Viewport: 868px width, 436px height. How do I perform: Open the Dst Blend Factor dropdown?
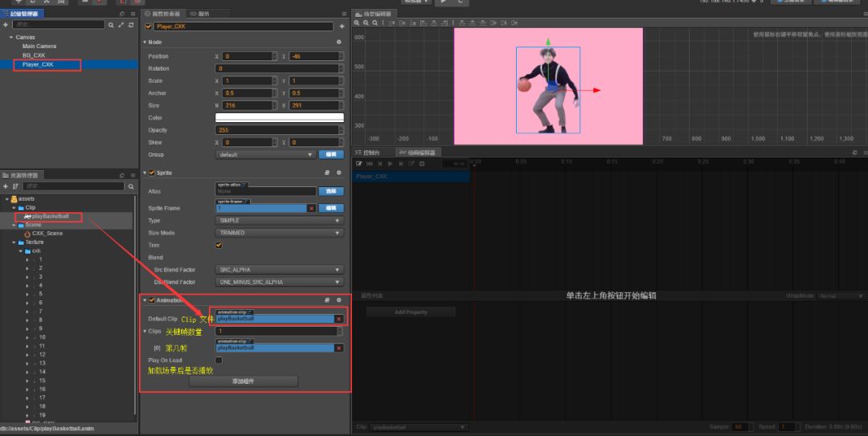(279, 282)
